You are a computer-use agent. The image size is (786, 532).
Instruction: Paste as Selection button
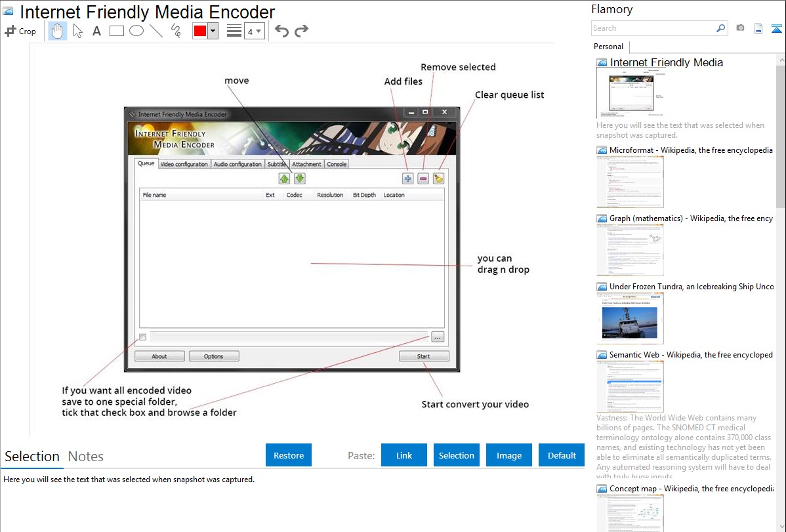pyautogui.click(x=456, y=455)
